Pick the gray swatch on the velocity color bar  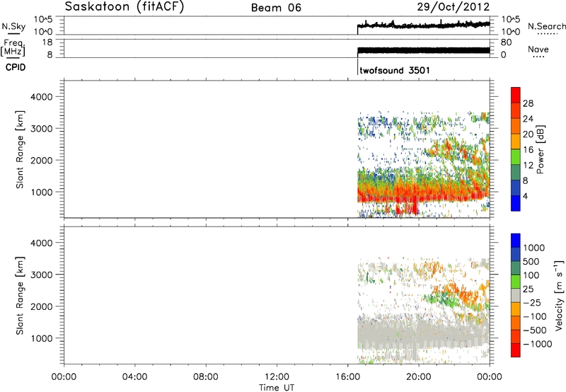[516, 296]
